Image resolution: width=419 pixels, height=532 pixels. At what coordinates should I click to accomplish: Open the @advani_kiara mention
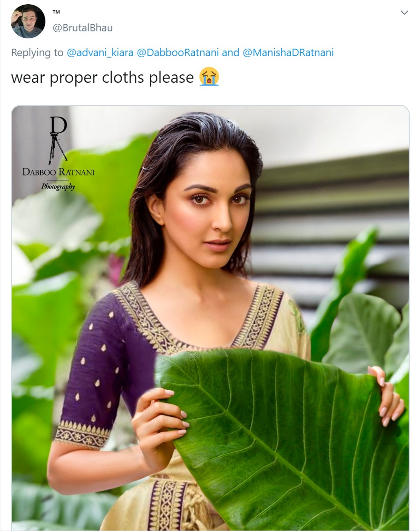tap(100, 52)
